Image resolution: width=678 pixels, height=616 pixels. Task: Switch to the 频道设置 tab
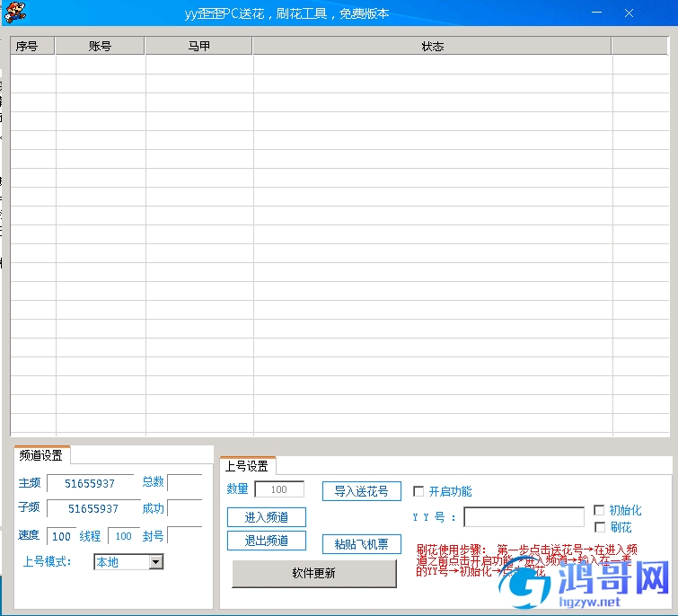(x=41, y=455)
